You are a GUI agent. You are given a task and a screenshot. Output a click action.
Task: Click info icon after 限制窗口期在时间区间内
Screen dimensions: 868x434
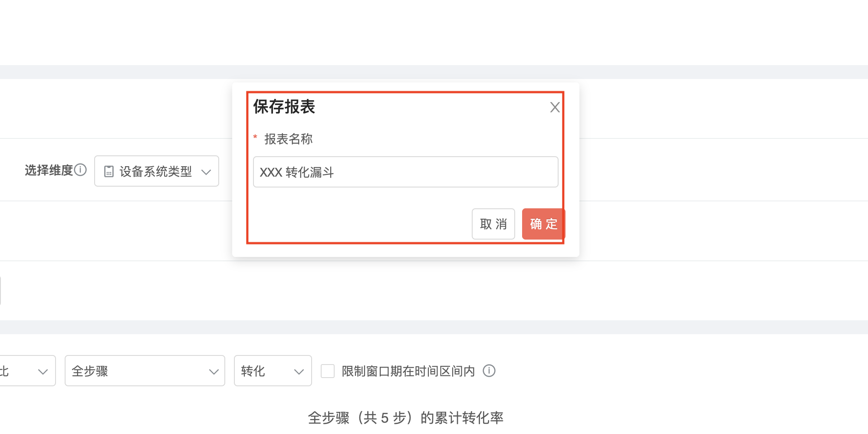[x=489, y=371]
